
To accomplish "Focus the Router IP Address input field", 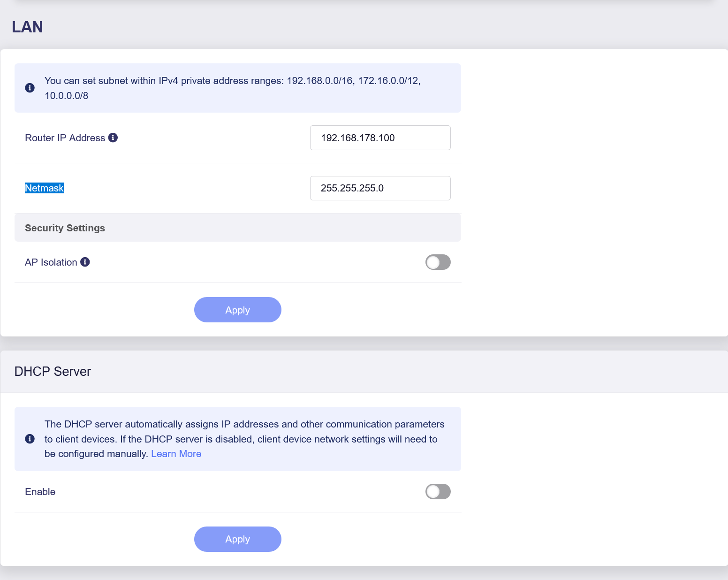I will coord(380,138).
